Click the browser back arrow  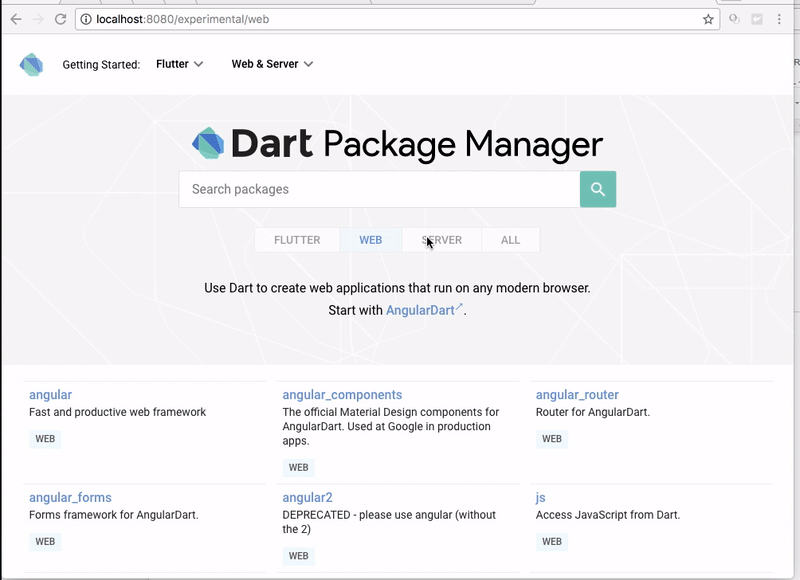[16, 19]
